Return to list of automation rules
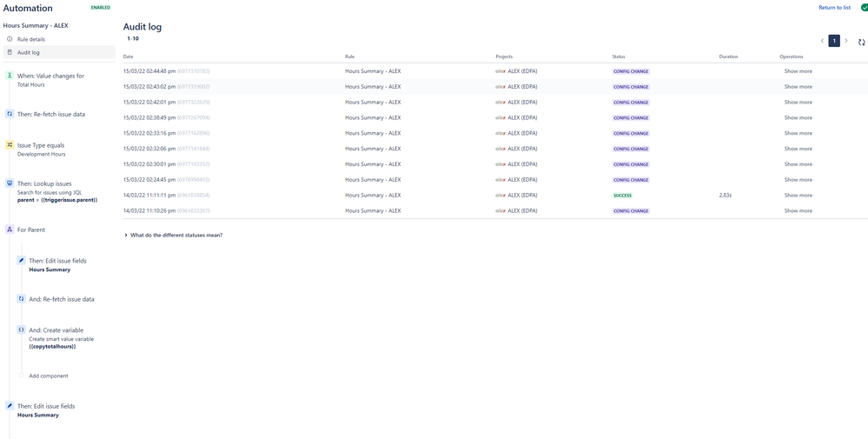The image size is (868, 439). [834, 8]
